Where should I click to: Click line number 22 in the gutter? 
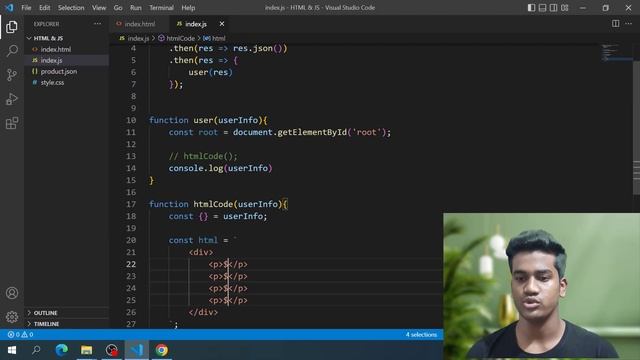pos(131,264)
